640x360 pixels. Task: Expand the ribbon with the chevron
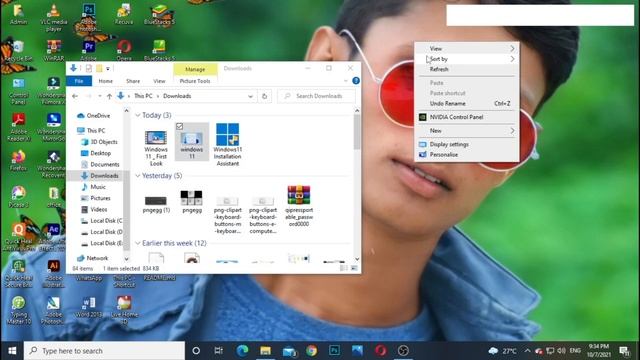point(346,81)
